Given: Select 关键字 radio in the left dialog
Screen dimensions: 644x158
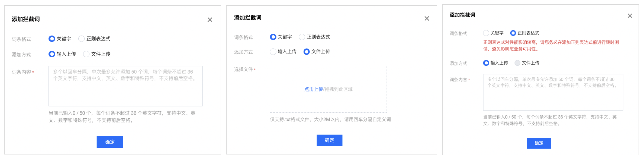Looking at the screenshot, I should click(x=52, y=39).
